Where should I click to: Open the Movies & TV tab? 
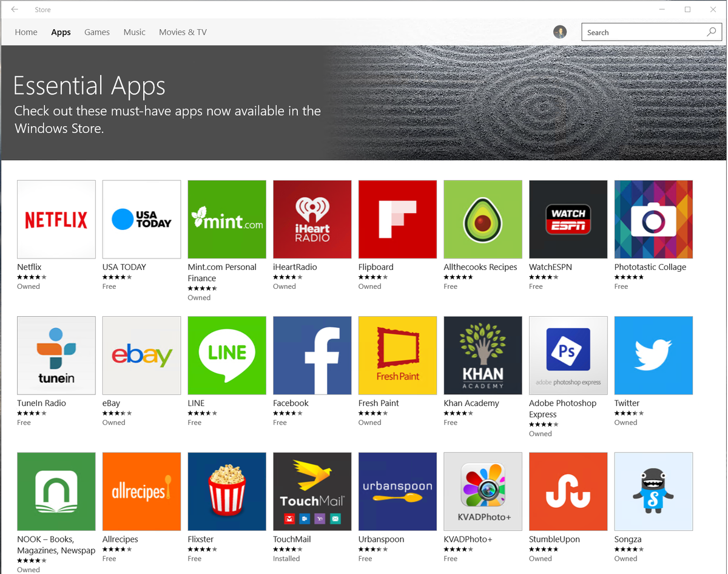[183, 32]
